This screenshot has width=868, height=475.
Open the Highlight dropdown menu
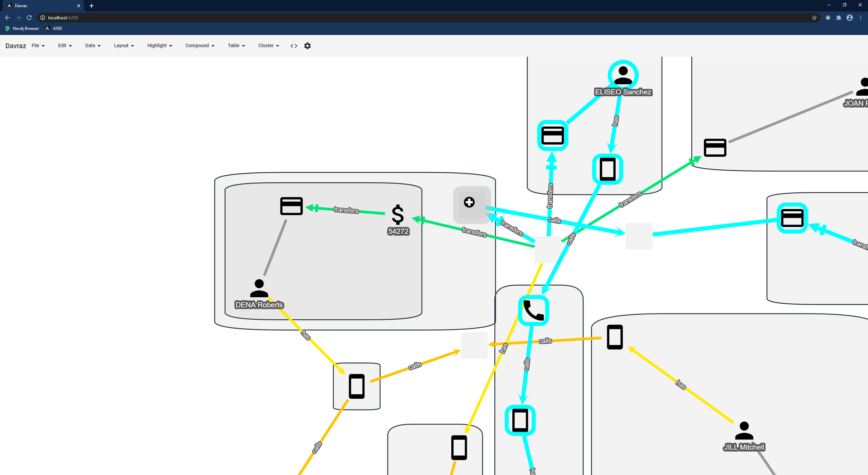click(x=159, y=46)
